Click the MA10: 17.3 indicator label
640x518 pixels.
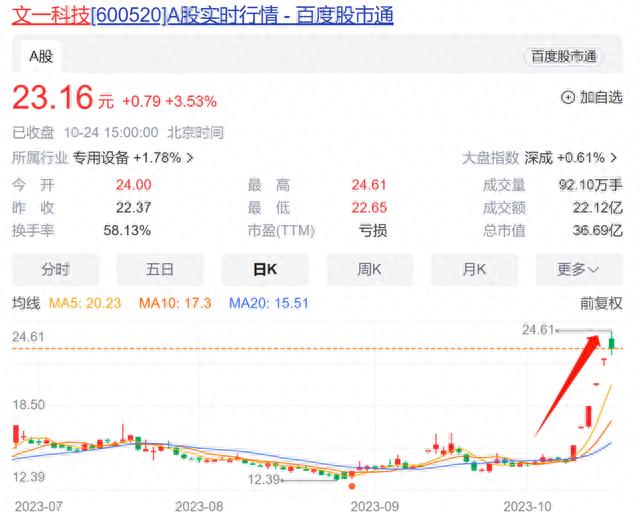click(x=175, y=303)
